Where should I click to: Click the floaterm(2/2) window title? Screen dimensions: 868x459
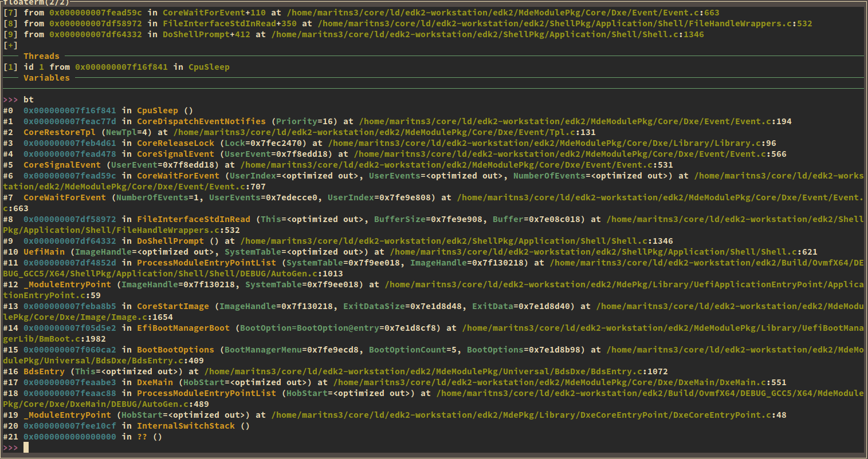click(x=37, y=2)
